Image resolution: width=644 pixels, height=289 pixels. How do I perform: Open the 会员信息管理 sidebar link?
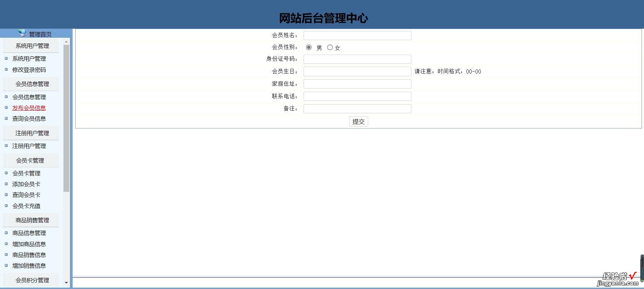[29, 97]
